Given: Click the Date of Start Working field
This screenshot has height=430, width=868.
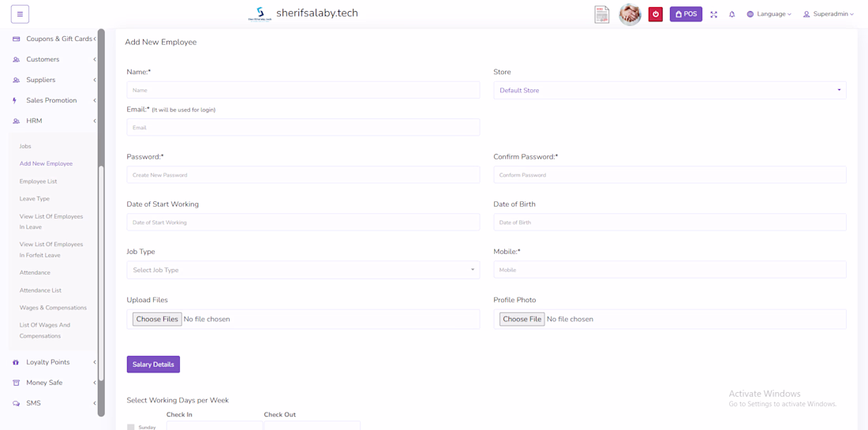Looking at the screenshot, I should pos(303,222).
